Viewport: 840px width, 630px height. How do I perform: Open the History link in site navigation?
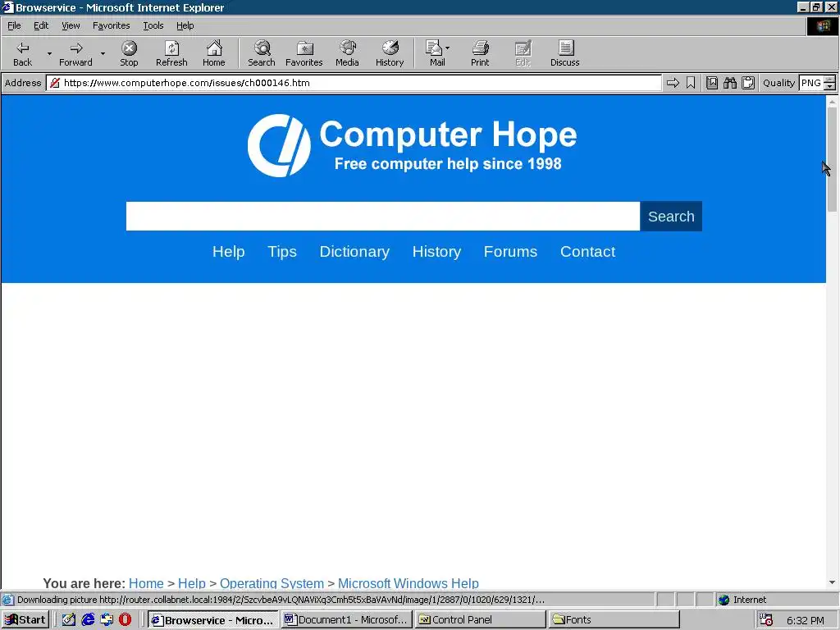coord(436,251)
